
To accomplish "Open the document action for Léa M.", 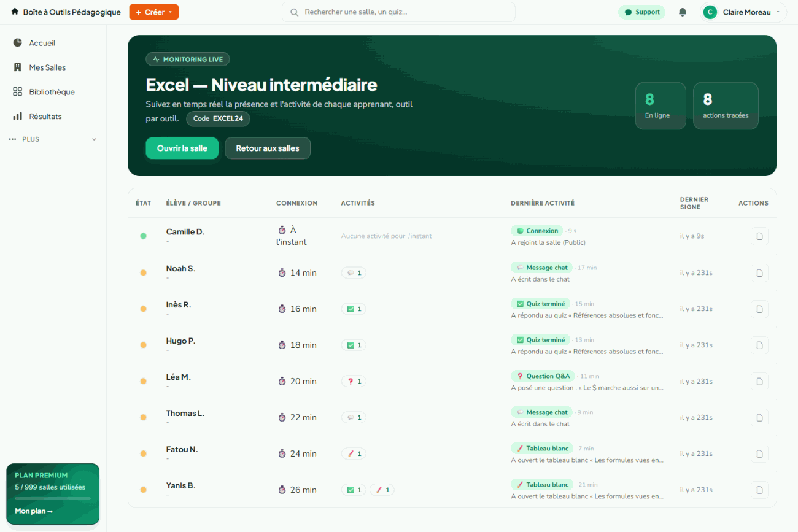I will coord(759,381).
